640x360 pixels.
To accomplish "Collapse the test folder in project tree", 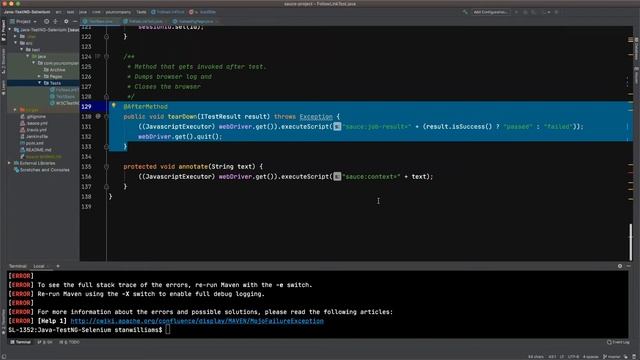I will (22, 49).
